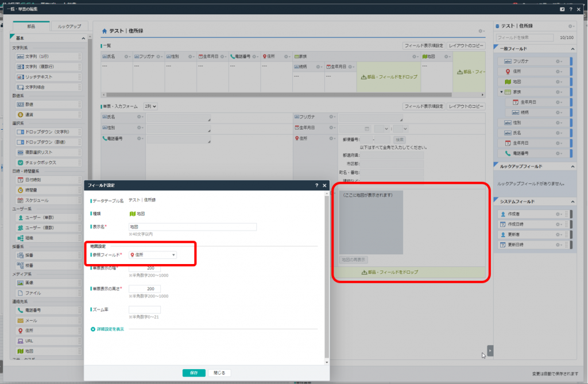Viewport: 588px width, 384px height.
Task: Click the 閉じる button in dialog
Action: [219, 373]
